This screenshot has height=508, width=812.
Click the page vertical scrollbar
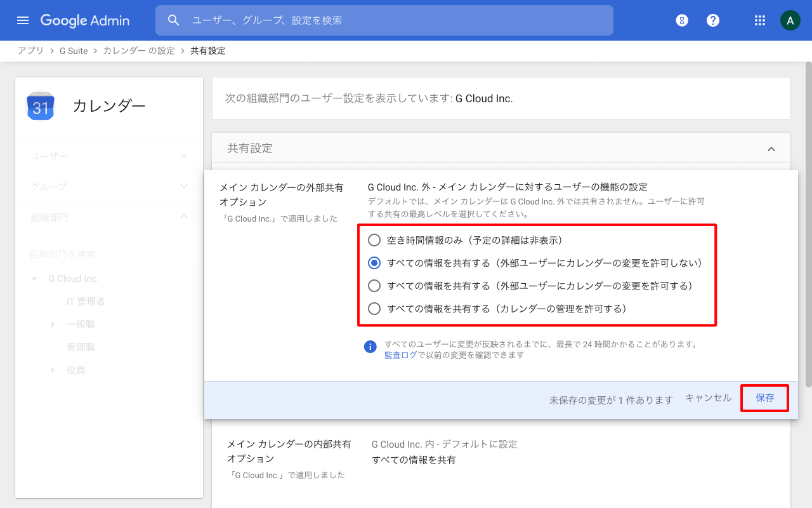pyautogui.click(x=808, y=224)
